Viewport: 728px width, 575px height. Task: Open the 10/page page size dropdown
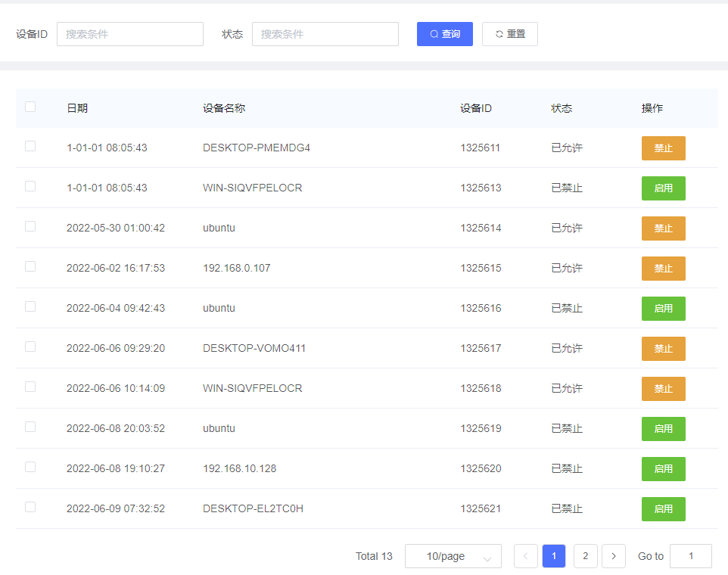453,556
